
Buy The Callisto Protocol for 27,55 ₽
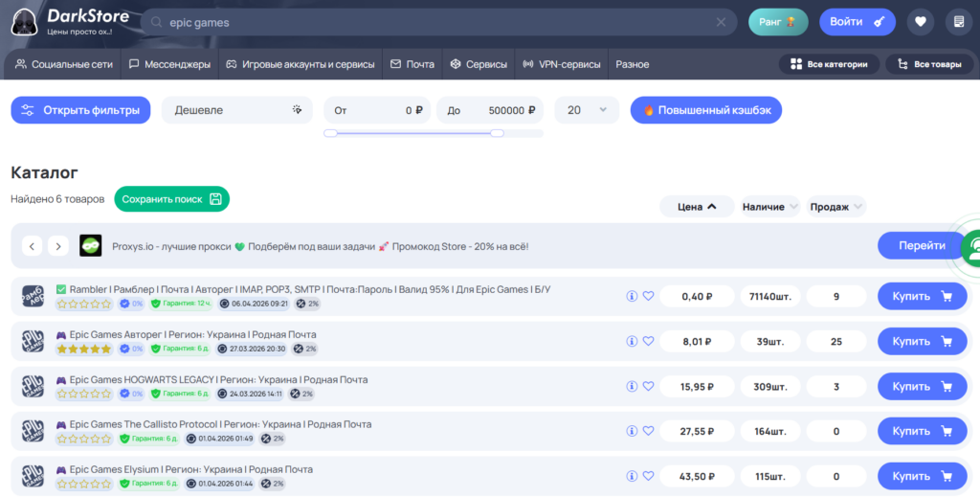922,431
